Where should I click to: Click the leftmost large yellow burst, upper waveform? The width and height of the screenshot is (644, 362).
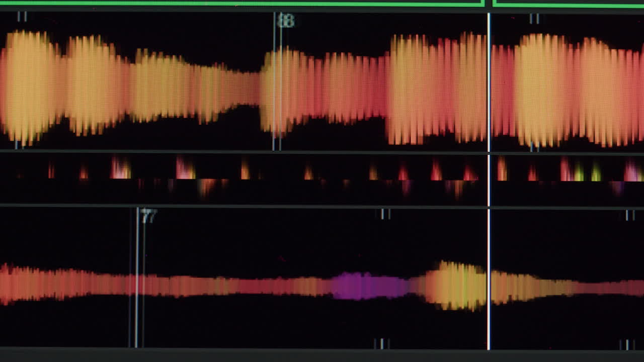[28, 85]
